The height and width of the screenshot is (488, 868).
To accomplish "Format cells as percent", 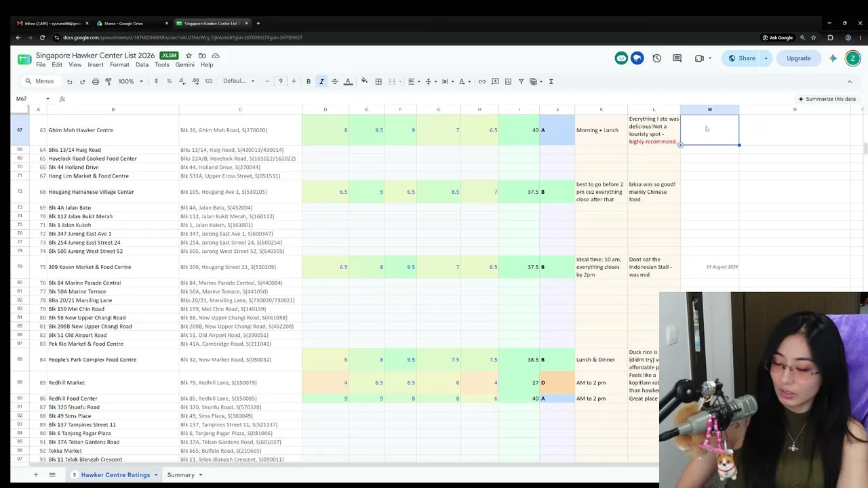I will [169, 81].
